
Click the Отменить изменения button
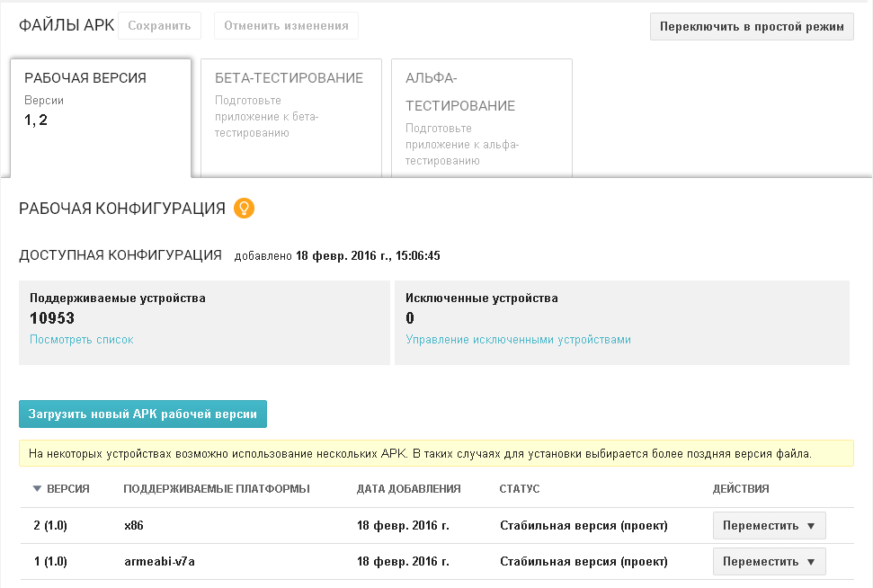pos(286,25)
